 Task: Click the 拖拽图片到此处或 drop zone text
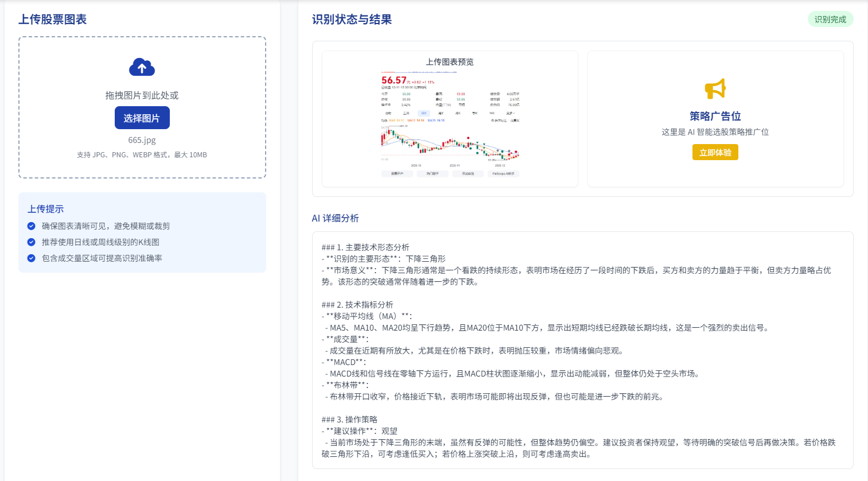coord(142,95)
